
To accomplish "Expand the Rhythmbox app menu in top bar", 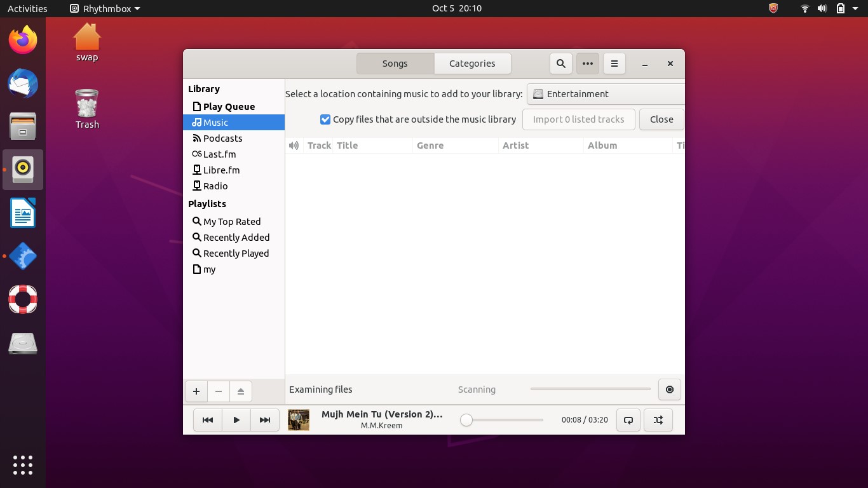I will coord(105,8).
